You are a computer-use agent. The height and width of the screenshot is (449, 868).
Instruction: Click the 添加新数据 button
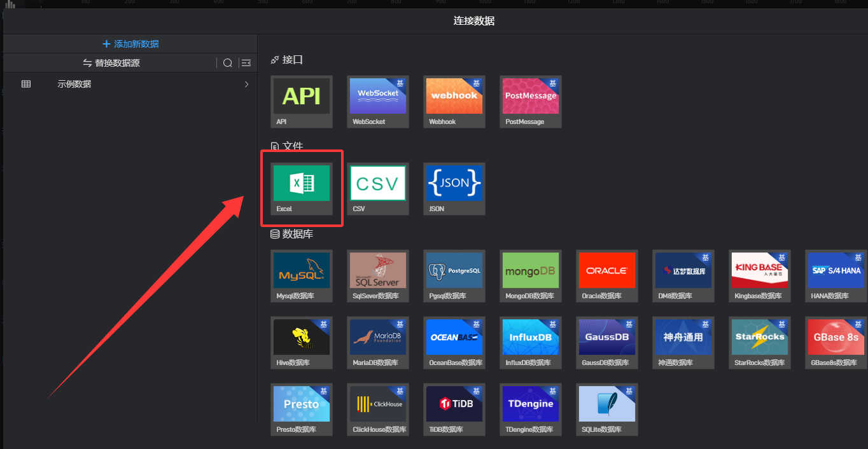click(x=130, y=44)
